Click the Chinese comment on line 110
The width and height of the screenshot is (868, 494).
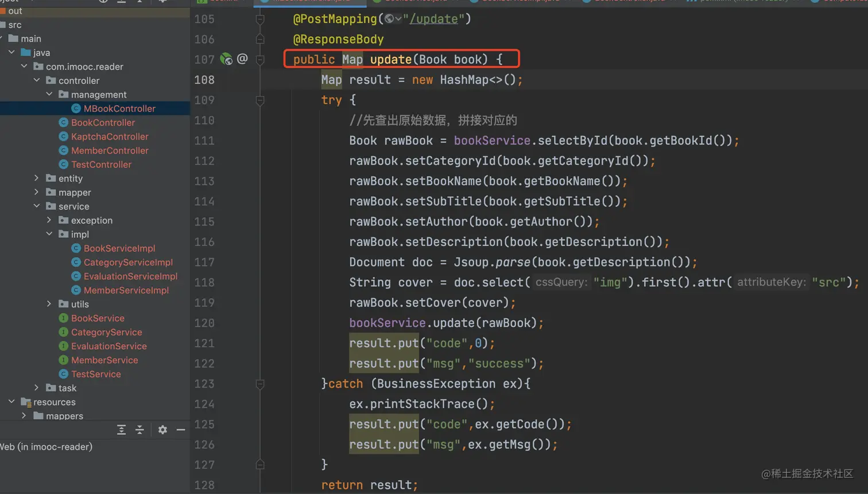(x=433, y=121)
